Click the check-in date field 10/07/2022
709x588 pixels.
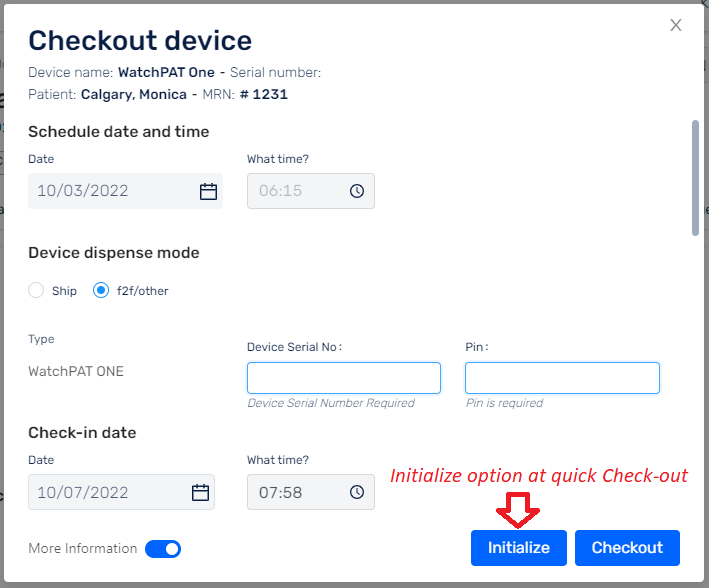pos(121,492)
